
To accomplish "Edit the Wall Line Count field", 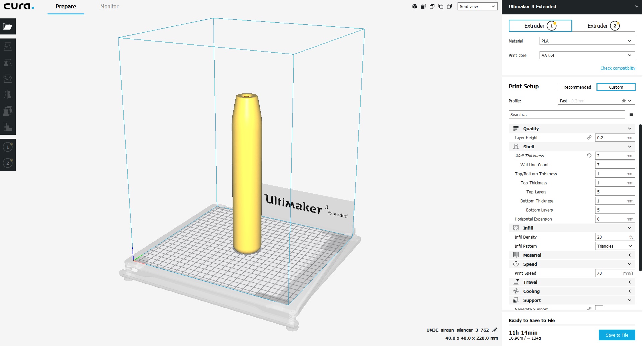I will point(615,165).
